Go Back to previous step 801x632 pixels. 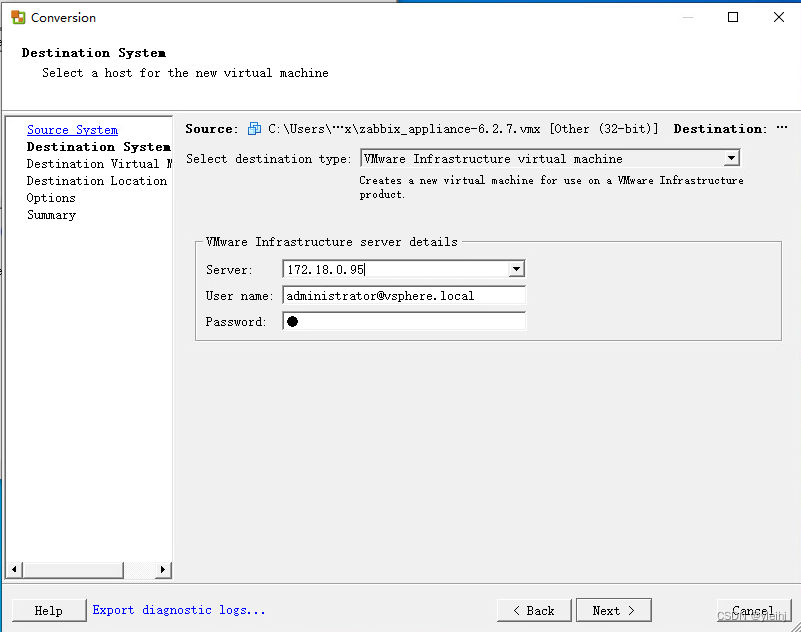[534, 610]
